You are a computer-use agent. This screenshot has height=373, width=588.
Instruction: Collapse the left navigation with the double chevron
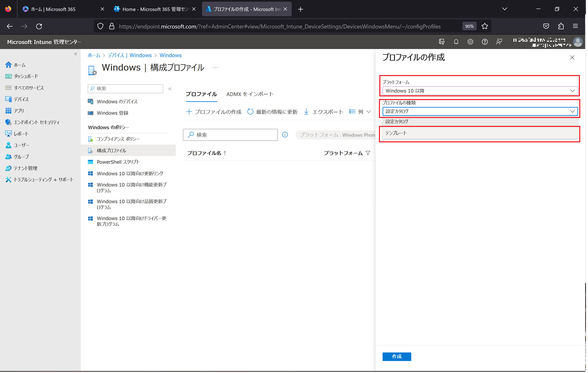[76, 54]
